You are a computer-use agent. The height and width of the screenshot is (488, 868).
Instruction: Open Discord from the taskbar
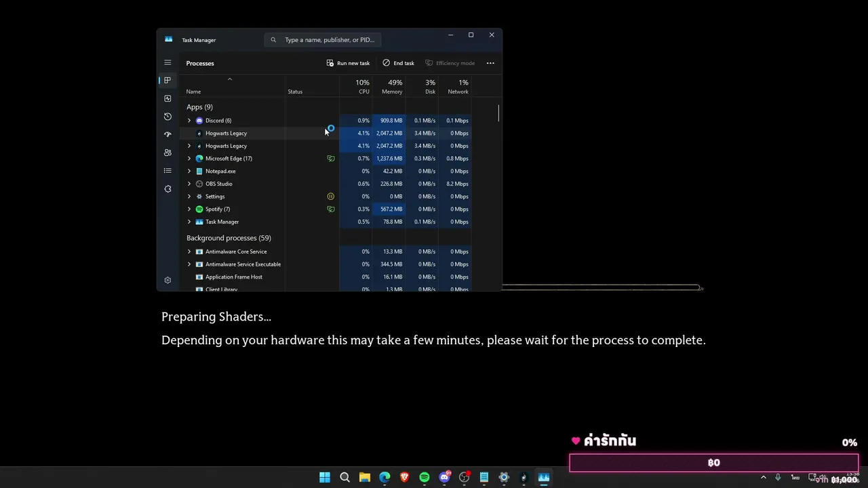tap(445, 477)
